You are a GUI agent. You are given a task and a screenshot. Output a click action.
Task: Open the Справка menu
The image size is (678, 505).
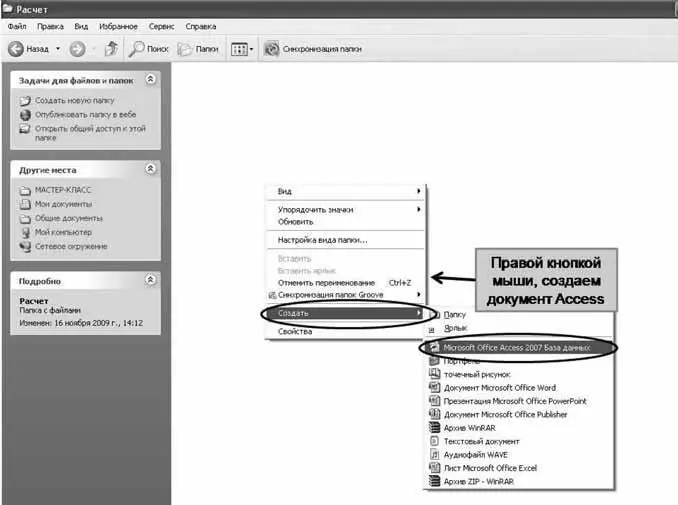point(201,26)
